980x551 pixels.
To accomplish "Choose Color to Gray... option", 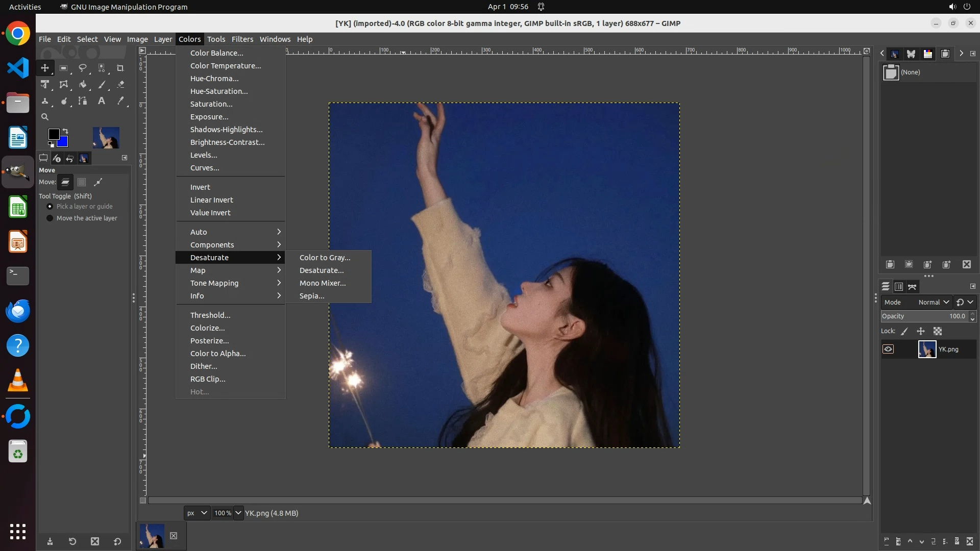I will 325,258.
